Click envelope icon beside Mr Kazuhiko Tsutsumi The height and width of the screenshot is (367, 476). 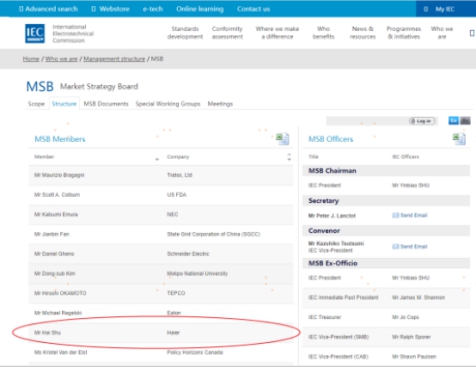(395, 247)
